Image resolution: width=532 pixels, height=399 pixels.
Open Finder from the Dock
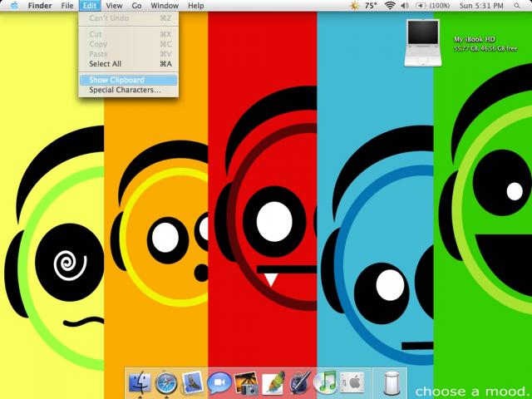(140, 382)
